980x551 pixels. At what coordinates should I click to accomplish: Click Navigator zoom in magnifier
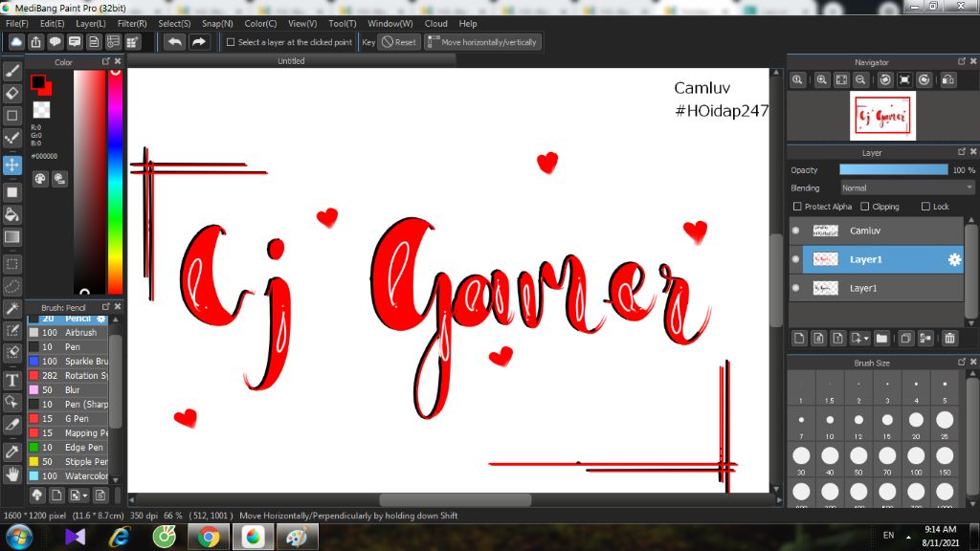[x=822, y=80]
